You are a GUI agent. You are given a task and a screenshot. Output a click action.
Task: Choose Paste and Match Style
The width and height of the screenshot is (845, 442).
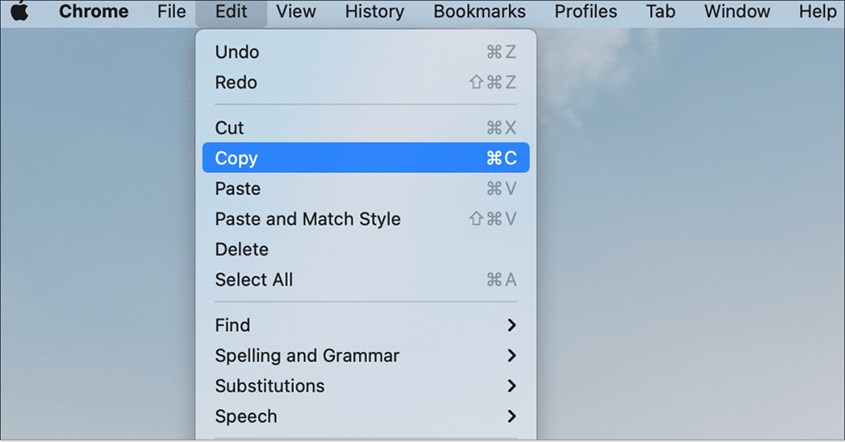click(x=366, y=218)
